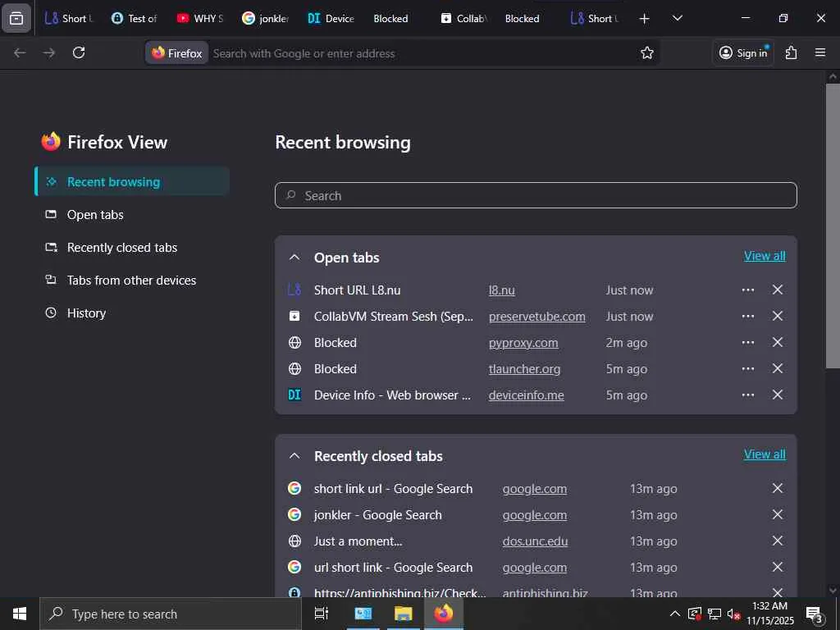Open the muted volume tray icon
This screenshot has width=840, height=630.
(x=734, y=614)
